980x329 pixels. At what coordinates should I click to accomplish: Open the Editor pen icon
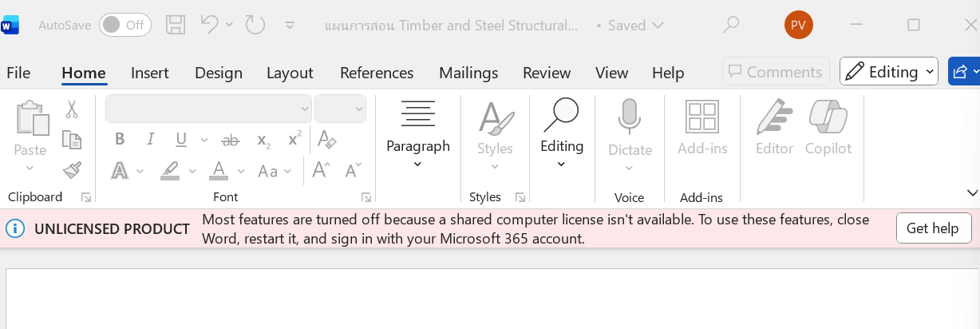(x=774, y=128)
